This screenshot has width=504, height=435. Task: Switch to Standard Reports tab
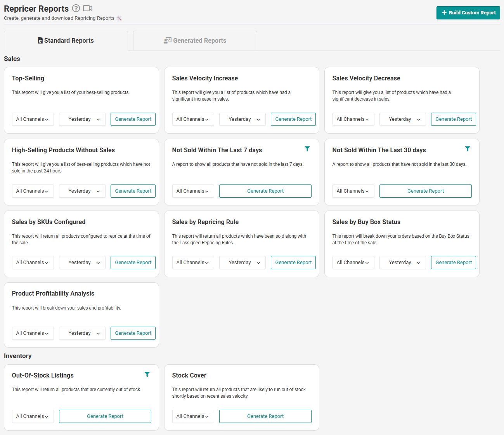[66, 41]
